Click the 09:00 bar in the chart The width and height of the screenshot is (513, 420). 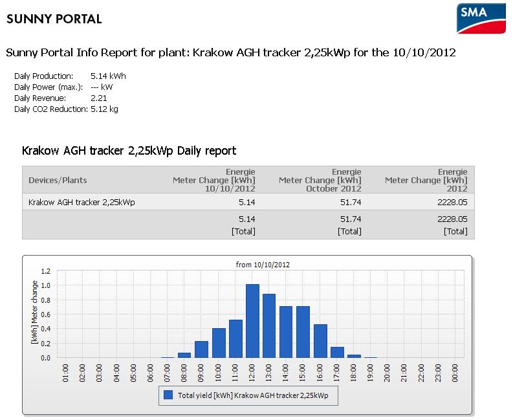tap(202, 349)
